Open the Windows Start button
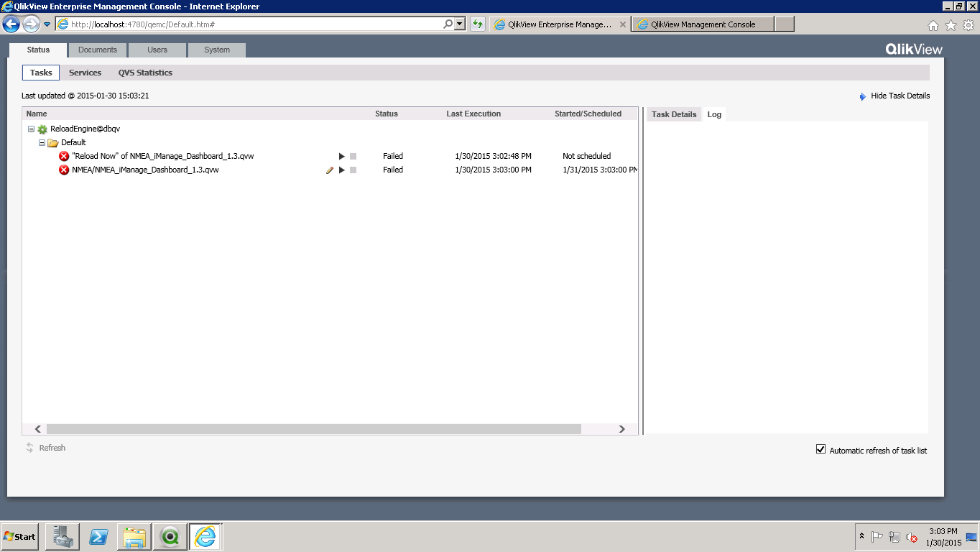The image size is (980, 552). (19, 536)
